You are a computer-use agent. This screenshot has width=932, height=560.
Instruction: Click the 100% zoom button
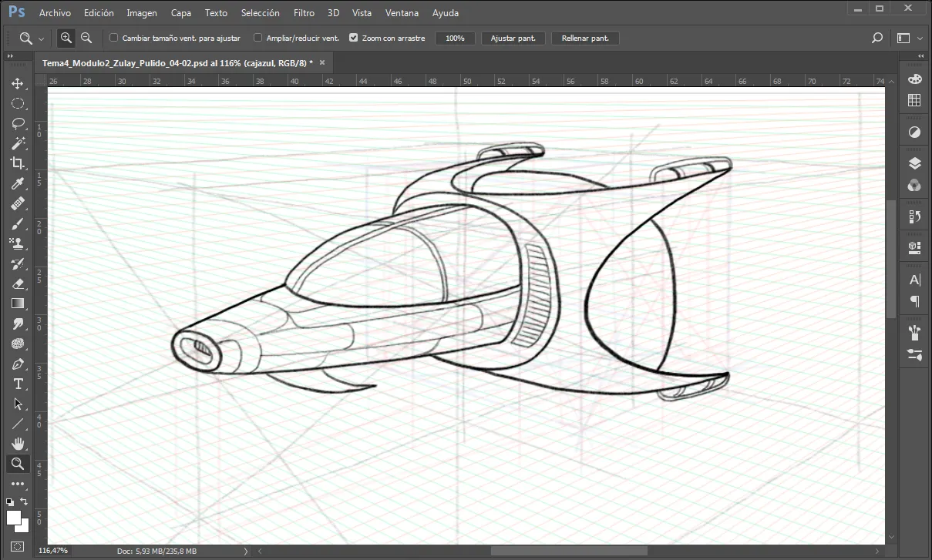[455, 38]
